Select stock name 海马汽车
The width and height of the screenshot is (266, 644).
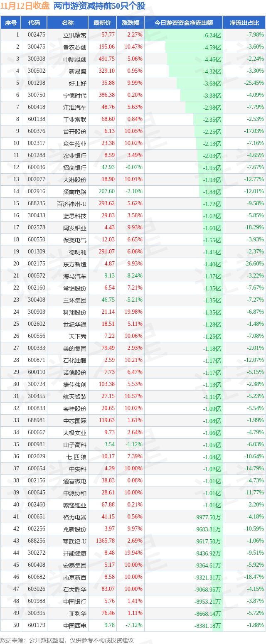pyautogui.click(x=75, y=276)
